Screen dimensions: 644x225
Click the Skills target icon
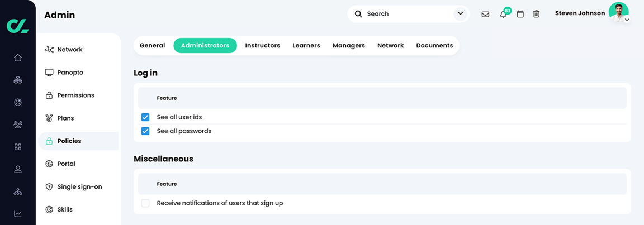[49, 209]
